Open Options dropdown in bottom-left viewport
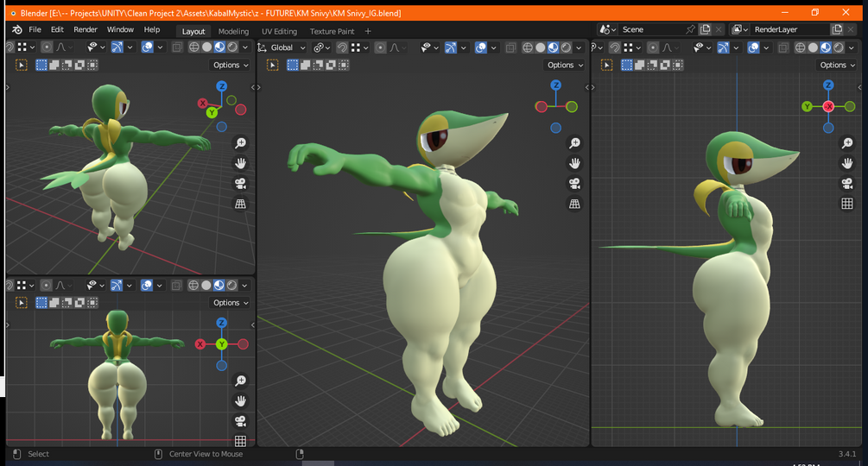Viewport: 868px width, 466px height. click(231, 303)
